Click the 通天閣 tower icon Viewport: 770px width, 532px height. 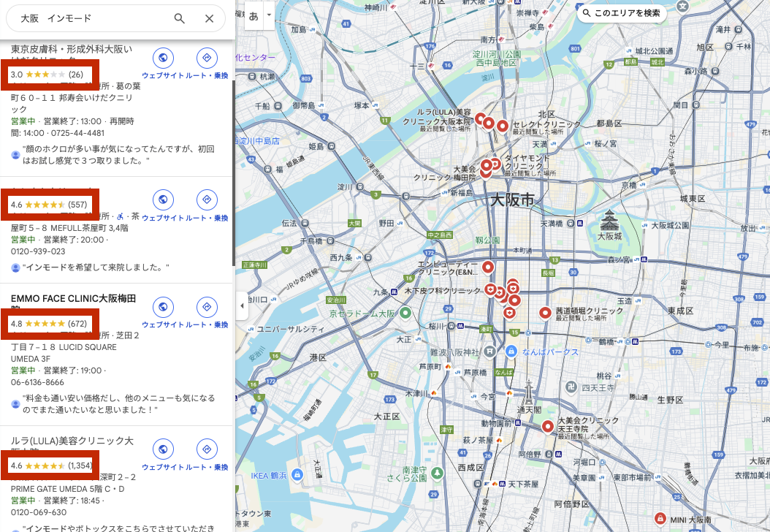point(529,392)
